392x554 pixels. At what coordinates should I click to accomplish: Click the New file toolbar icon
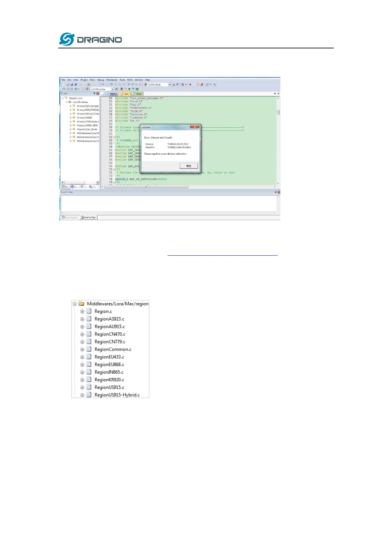click(64, 85)
